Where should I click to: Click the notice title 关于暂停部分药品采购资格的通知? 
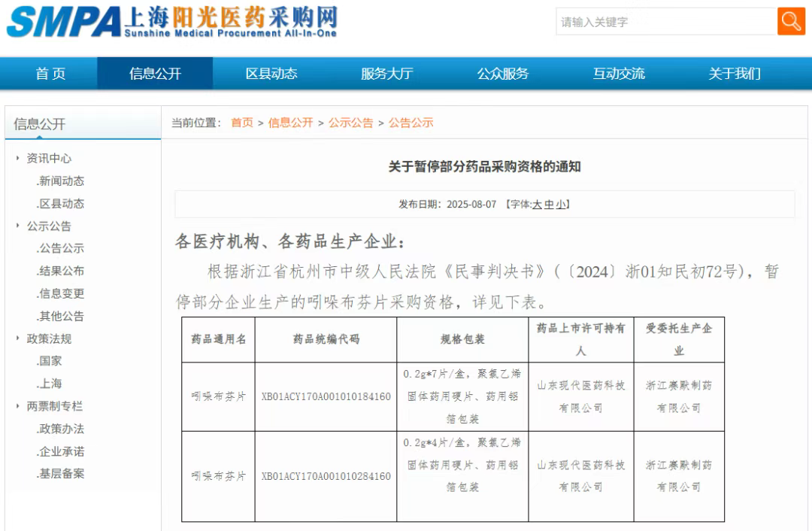click(x=484, y=167)
